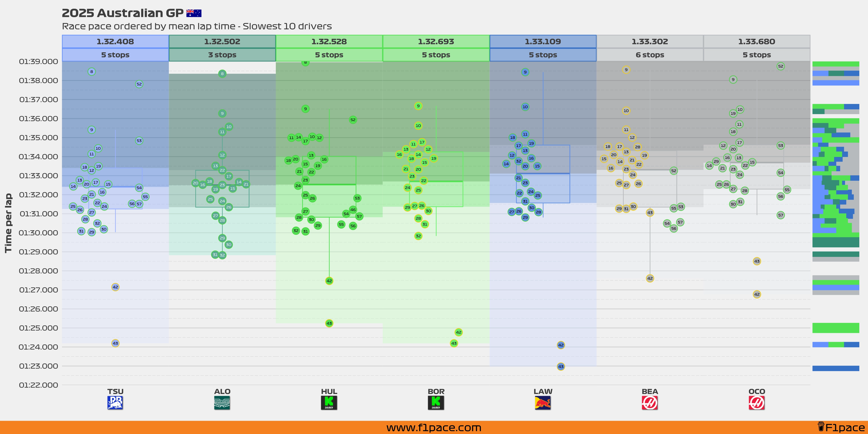Click the 'Time per lap' axis title
This screenshot has width=868, height=434.
click(x=8, y=223)
